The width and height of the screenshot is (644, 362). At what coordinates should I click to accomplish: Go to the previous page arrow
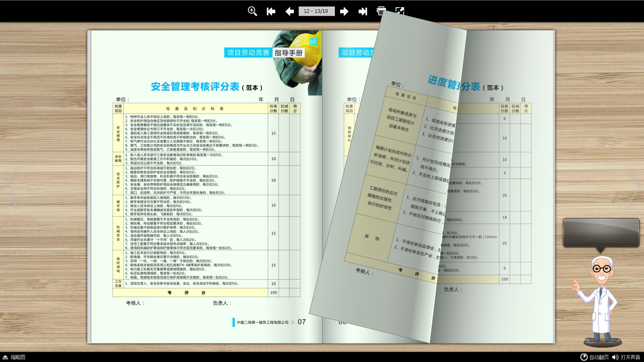[x=289, y=11]
